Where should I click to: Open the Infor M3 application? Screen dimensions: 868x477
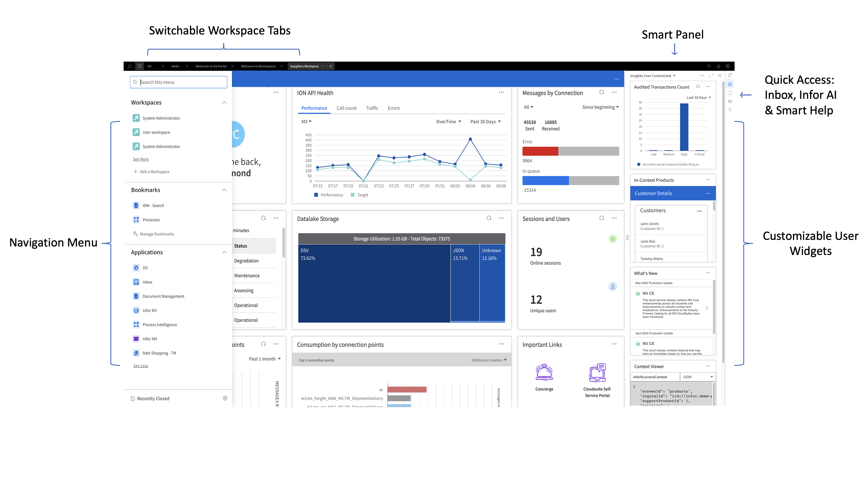click(x=150, y=310)
